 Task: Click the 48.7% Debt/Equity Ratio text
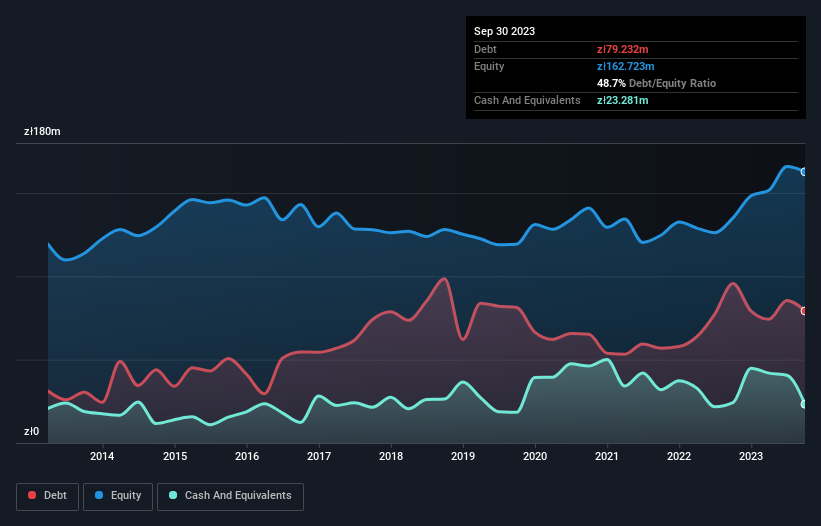(657, 83)
